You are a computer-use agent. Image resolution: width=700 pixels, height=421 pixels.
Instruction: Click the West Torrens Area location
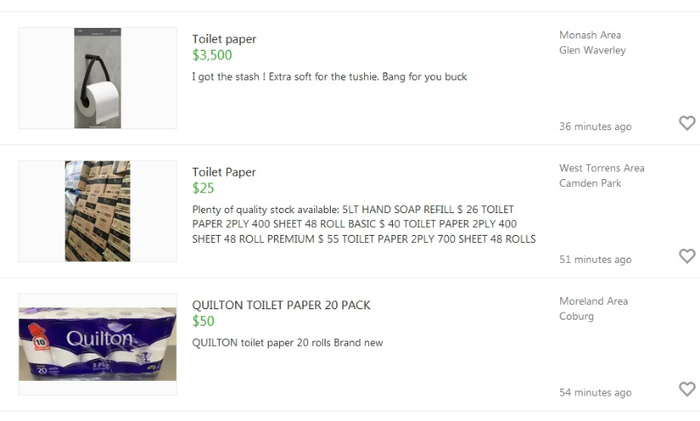coord(602,168)
